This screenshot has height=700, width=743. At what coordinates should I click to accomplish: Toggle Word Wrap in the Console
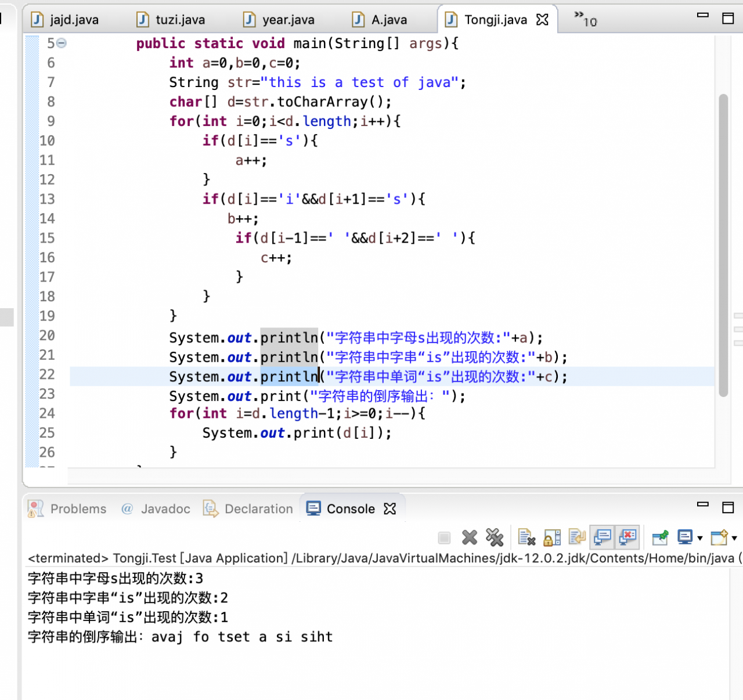coord(577,538)
